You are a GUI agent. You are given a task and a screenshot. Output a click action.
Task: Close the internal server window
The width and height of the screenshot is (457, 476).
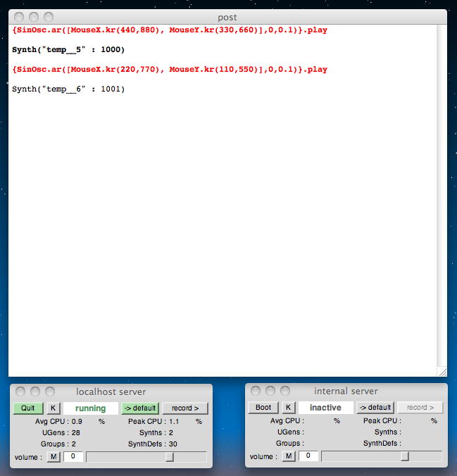click(x=256, y=391)
